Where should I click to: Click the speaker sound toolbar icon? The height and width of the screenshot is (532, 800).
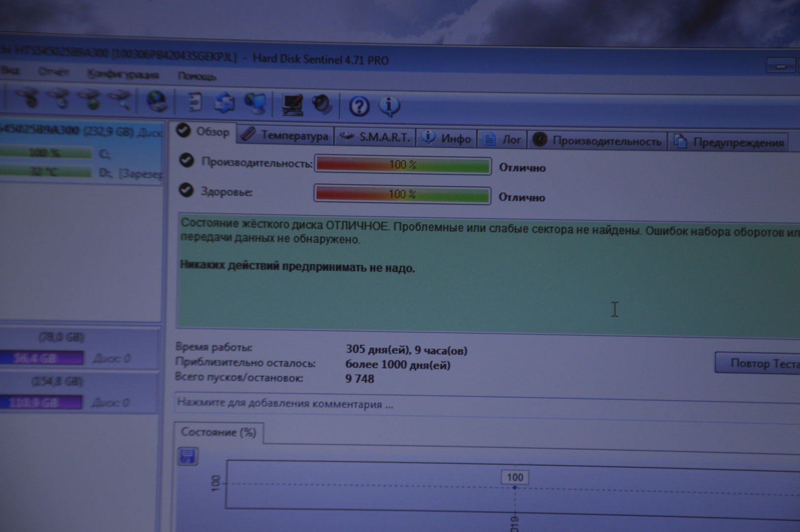pos(323,104)
